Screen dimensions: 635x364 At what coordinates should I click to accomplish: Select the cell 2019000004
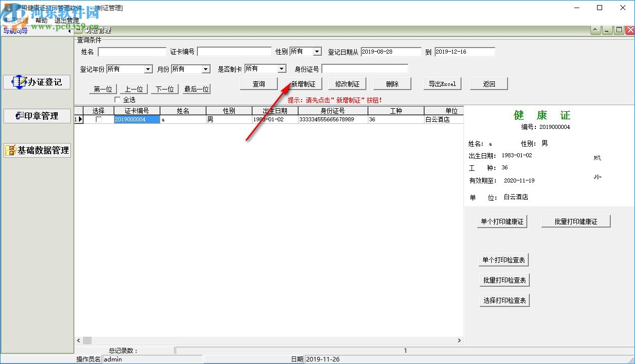pos(137,120)
